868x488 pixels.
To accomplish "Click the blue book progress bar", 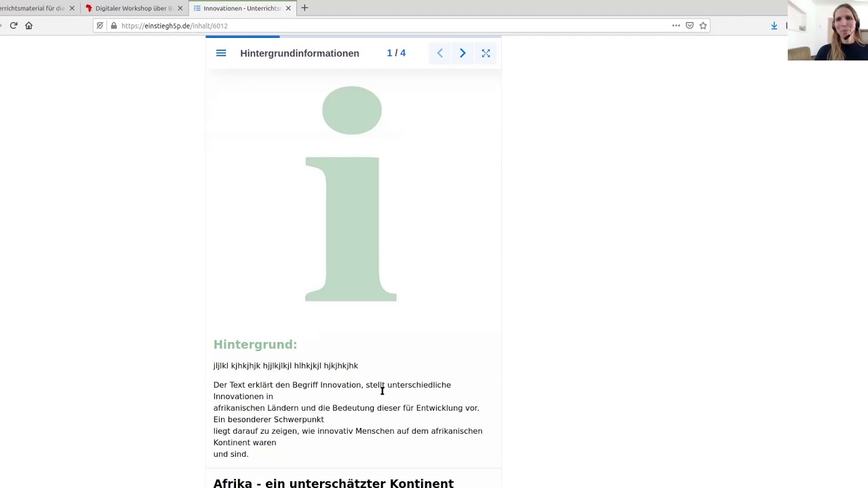I will (243, 37).
